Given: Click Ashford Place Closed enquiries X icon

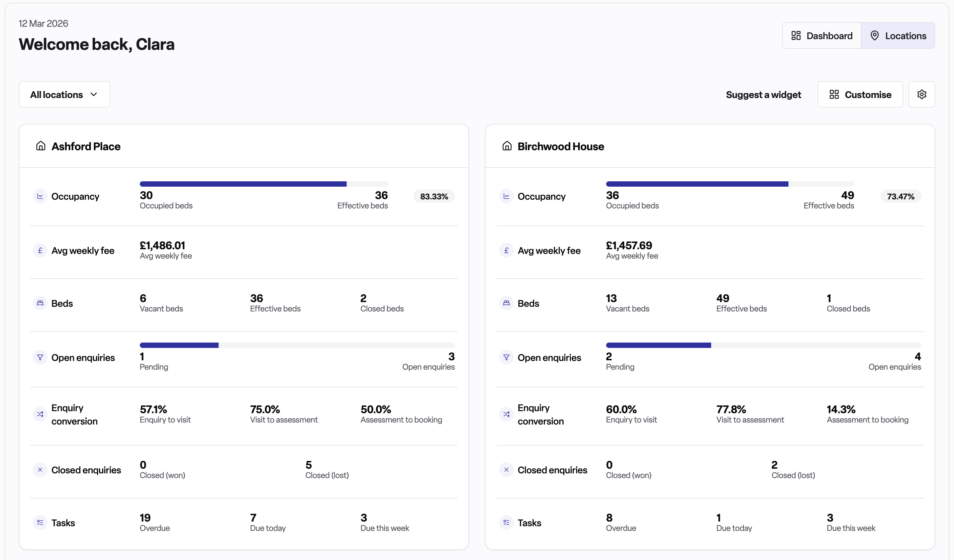Looking at the screenshot, I should (40, 470).
